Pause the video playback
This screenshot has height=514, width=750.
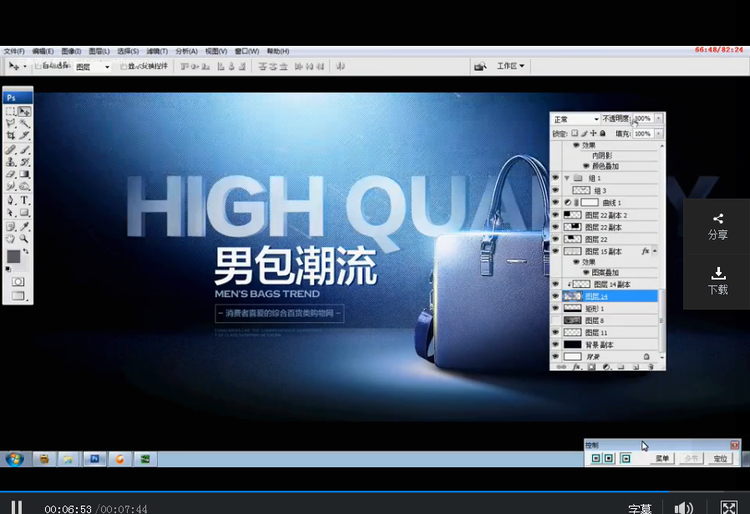click(x=17, y=507)
